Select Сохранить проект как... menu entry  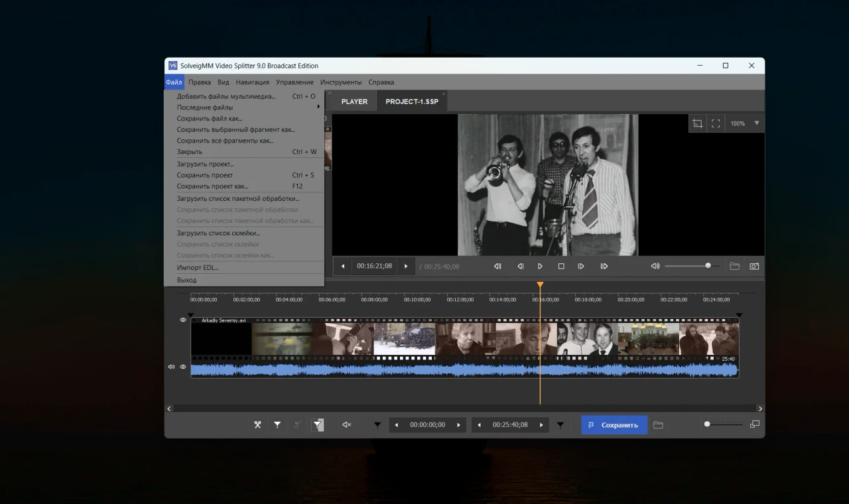point(212,186)
